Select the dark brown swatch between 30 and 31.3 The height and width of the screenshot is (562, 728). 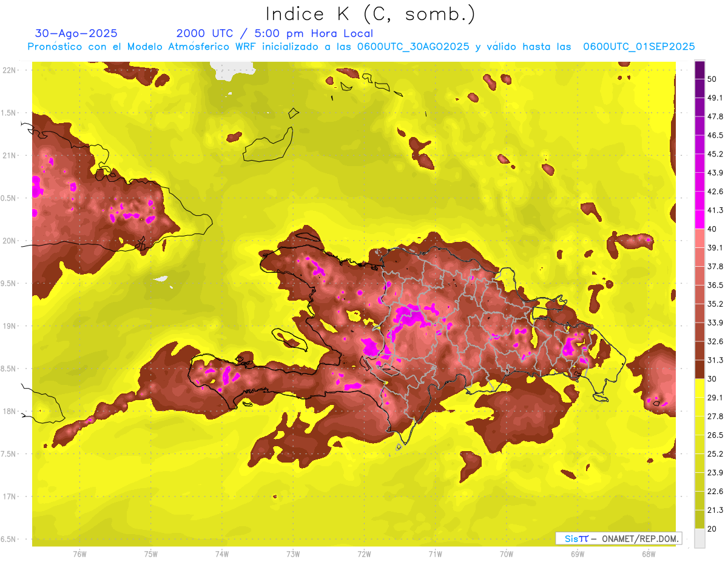tap(699, 369)
